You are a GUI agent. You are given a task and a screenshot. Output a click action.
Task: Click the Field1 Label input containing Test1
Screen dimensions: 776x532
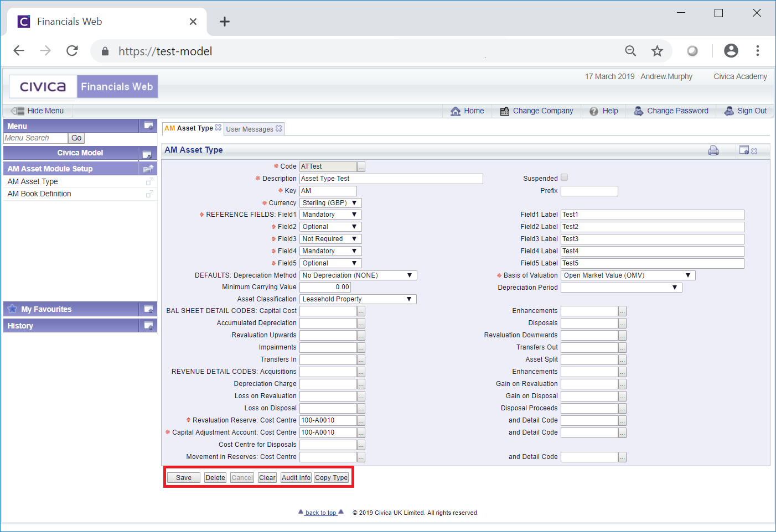click(x=653, y=215)
